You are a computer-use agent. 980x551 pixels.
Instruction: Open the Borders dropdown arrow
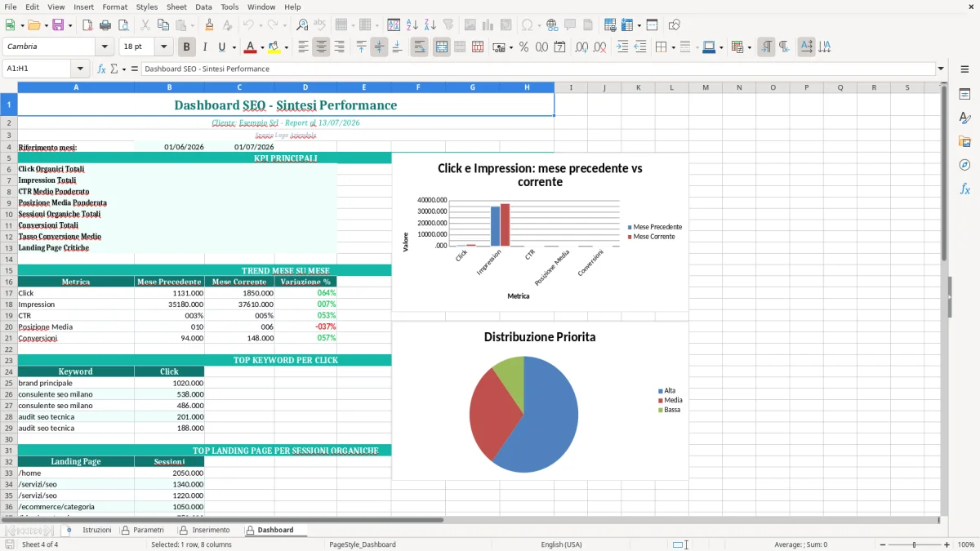(x=673, y=47)
